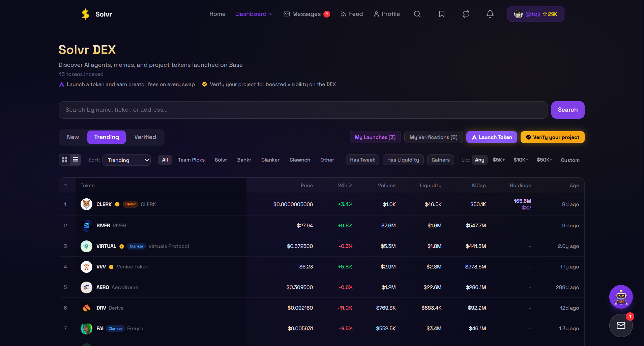This screenshot has width=644, height=346.
Task: Click the swap arrows icon in navbar
Action: tap(466, 14)
